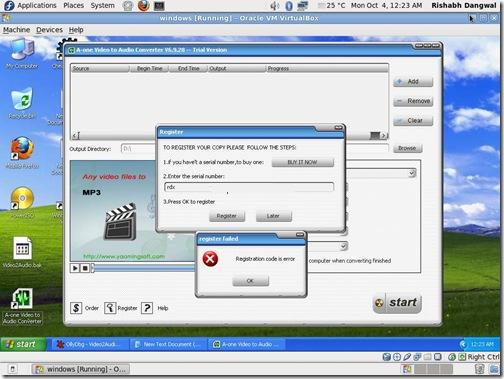Click the serial number input field
The height and width of the screenshot is (379, 504).
click(x=249, y=187)
